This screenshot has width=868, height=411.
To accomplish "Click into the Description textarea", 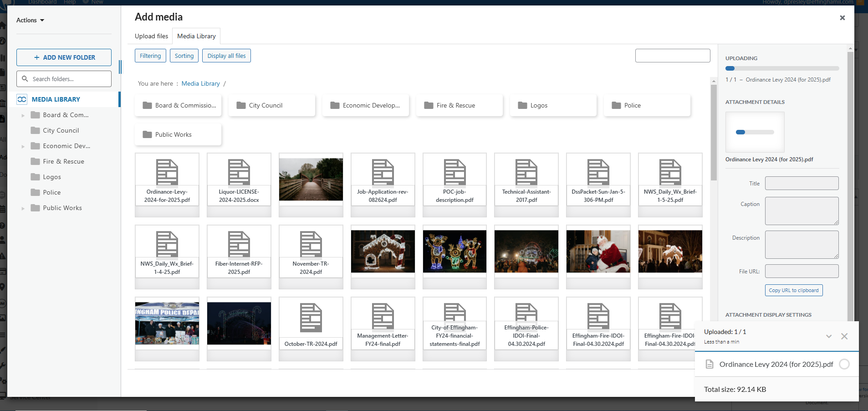I will click(x=802, y=245).
